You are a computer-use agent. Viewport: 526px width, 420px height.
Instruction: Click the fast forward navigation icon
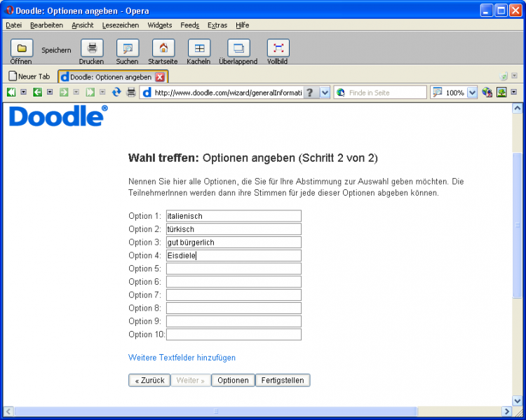[x=90, y=92]
